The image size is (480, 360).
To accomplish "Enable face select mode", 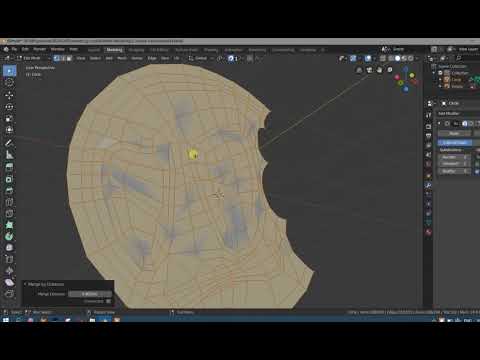I will click(69, 58).
